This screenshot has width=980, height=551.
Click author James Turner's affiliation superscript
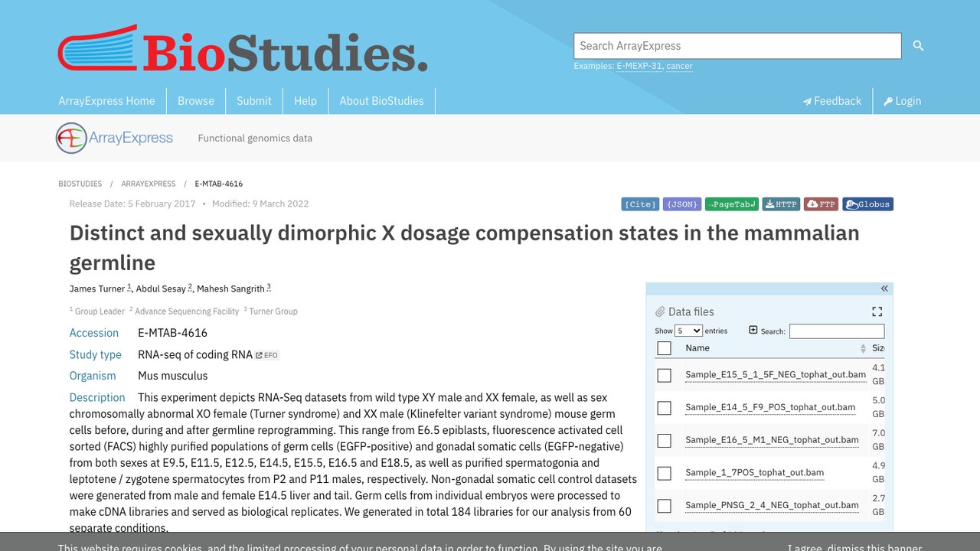tap(129, 287)
